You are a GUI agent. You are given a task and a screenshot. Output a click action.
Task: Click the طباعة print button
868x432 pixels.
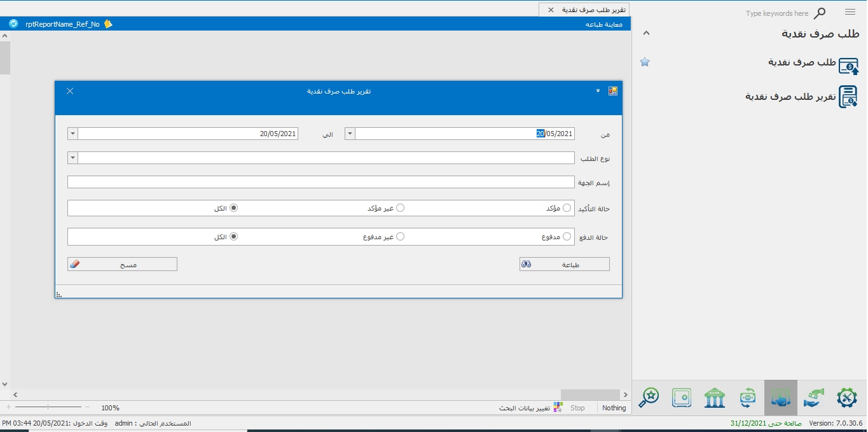(x=564, y=264)
